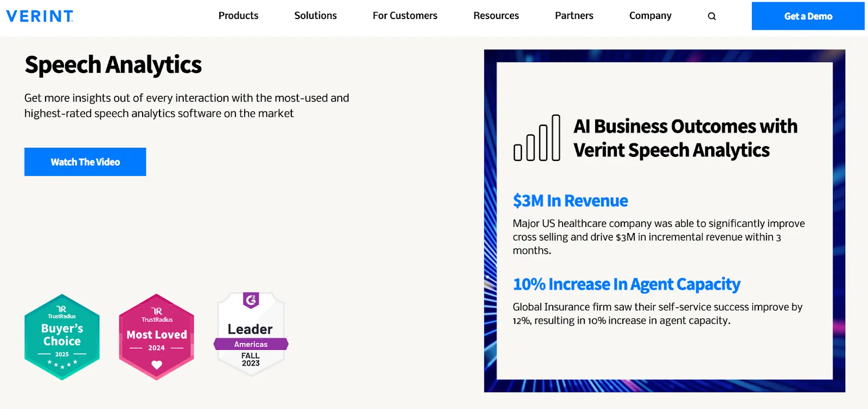The width and height of the screenshot is (868, 409).
Task: Click the Speech Analytics heading
Action: [x=113, y=65]
